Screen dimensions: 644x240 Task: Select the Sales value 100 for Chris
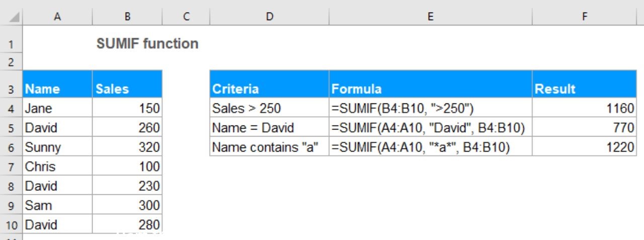click(127, 167)
